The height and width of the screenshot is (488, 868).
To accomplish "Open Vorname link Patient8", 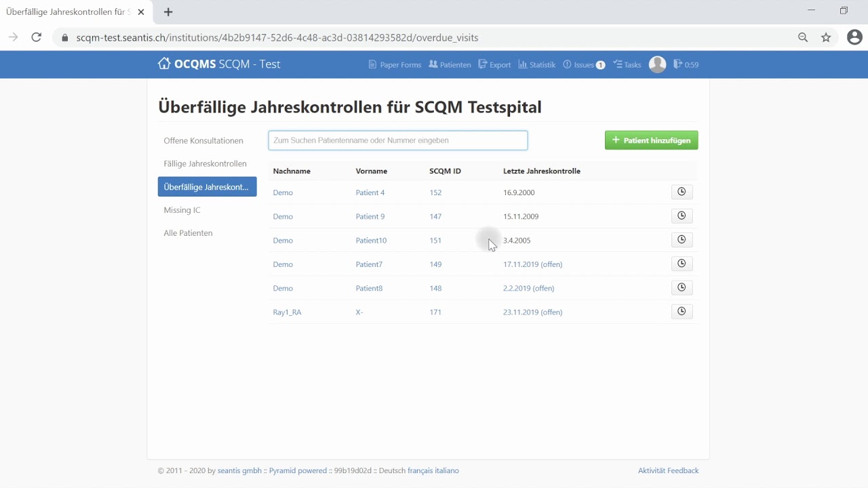I will click(369, 288).
